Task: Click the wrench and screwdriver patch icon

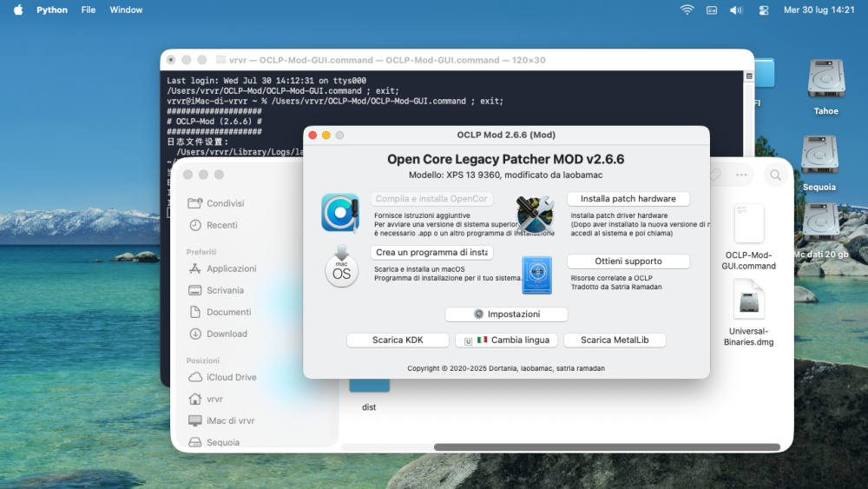Action: (535, 214)
